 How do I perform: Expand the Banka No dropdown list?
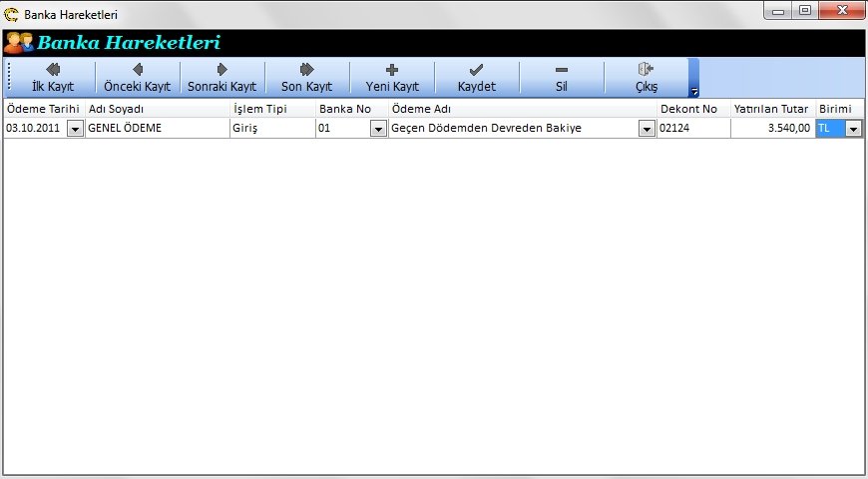pos(378,129)
